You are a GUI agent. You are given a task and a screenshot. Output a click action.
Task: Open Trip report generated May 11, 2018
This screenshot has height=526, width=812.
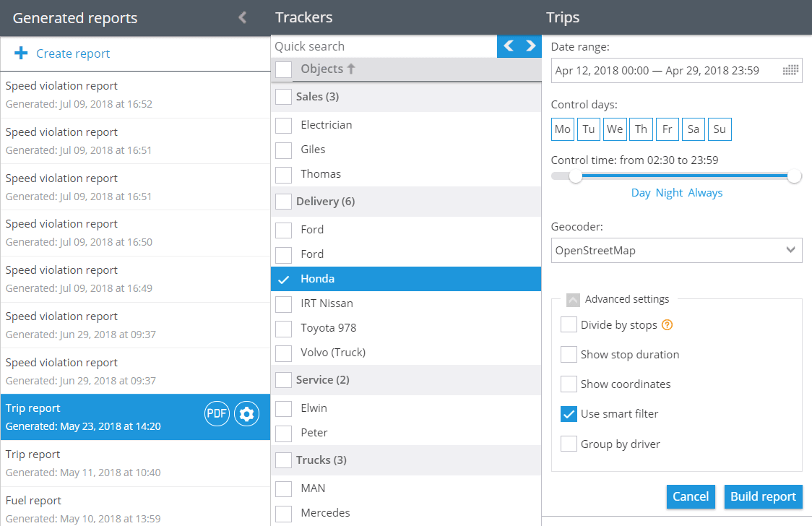(x=135, y=463)
